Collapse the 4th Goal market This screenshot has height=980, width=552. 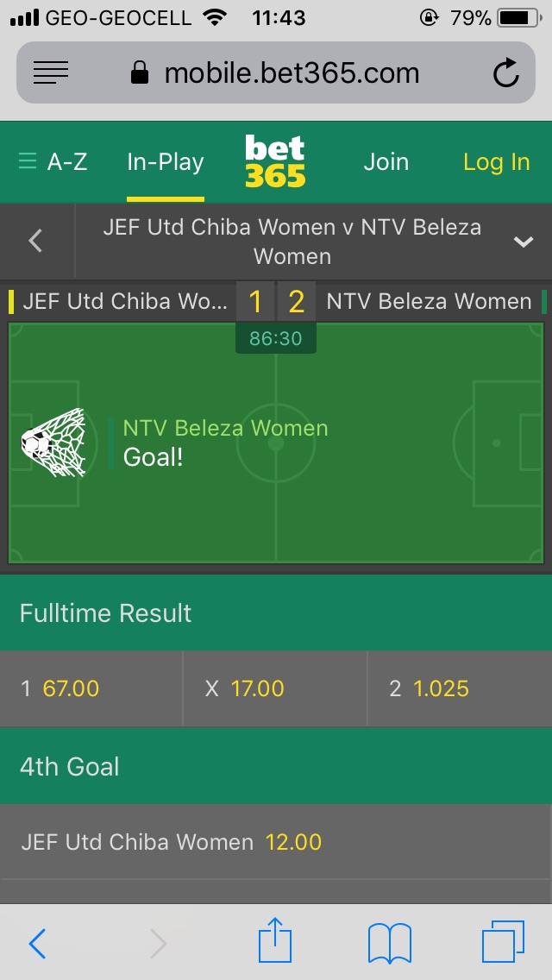(276, 767)
